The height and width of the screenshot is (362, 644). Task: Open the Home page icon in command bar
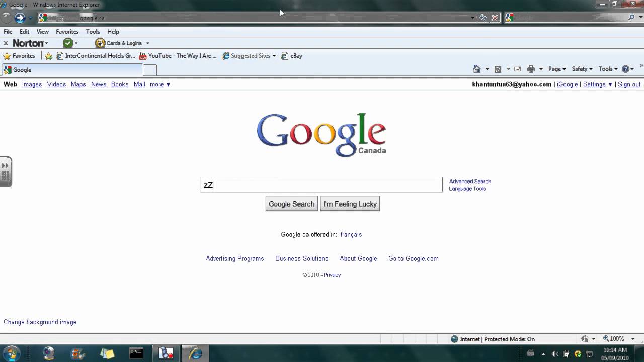coord(477,69)
